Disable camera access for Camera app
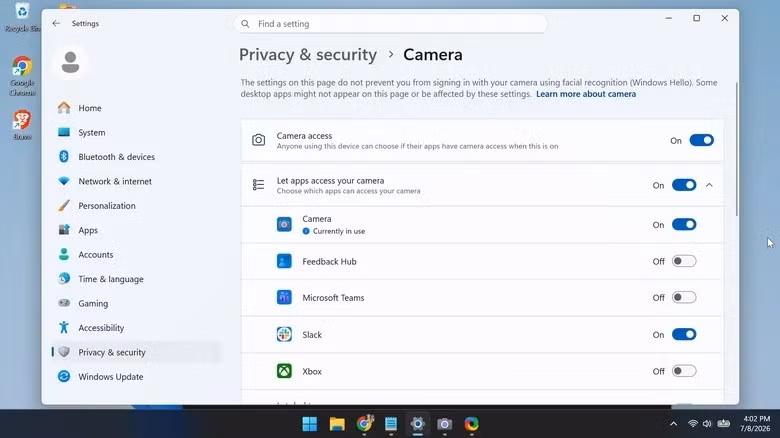Viewport: 780px width, 438px height. click(x=684, y=224)
